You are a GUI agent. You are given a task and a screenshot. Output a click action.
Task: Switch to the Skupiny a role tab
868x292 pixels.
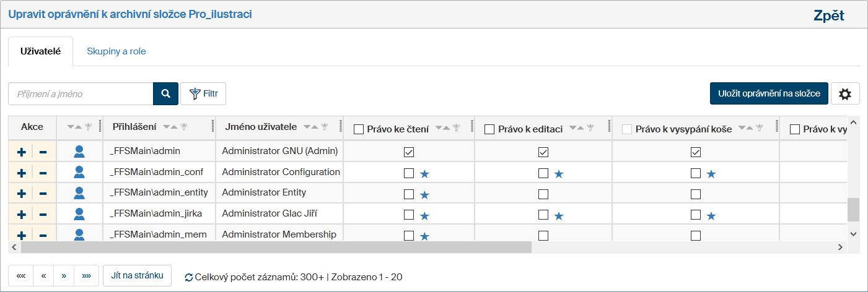[x=116, y=51]
